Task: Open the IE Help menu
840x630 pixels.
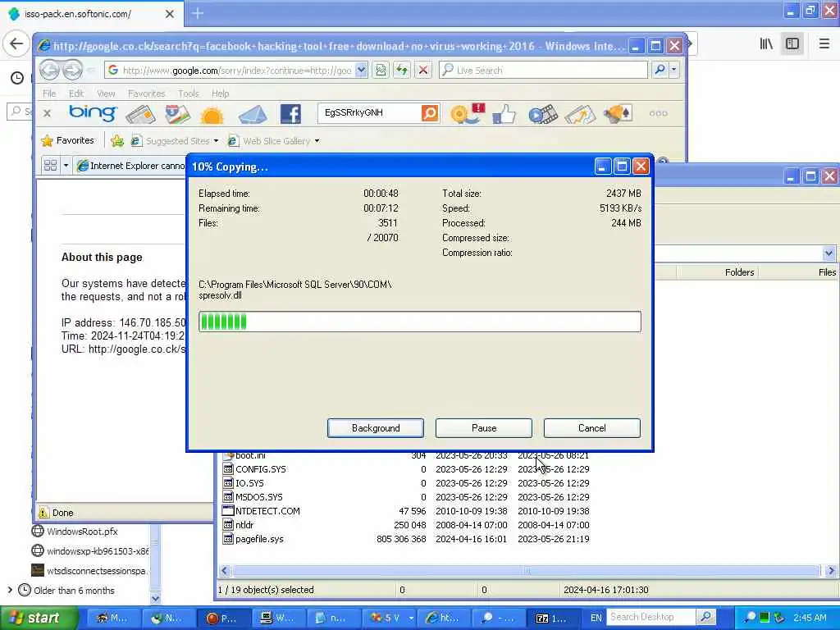Action: pos(220,94)
